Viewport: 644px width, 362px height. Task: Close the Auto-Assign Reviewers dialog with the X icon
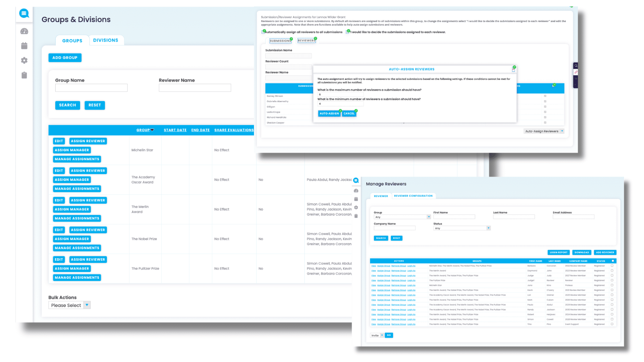513,69
